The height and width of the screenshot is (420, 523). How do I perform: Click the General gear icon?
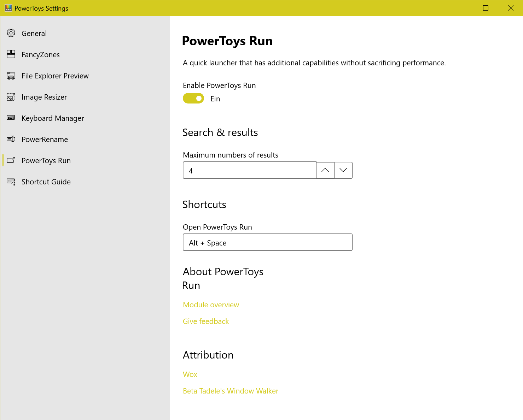[11, 33]
